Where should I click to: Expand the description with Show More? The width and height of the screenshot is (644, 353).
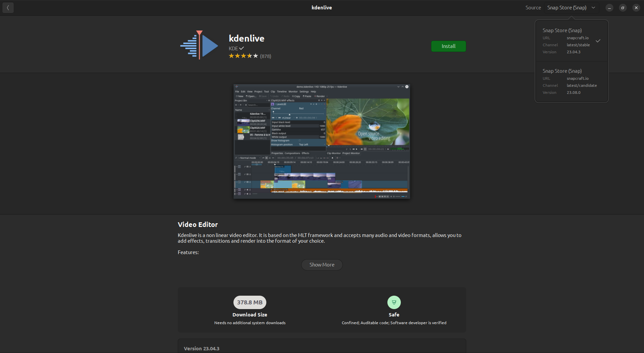point(322,265)
